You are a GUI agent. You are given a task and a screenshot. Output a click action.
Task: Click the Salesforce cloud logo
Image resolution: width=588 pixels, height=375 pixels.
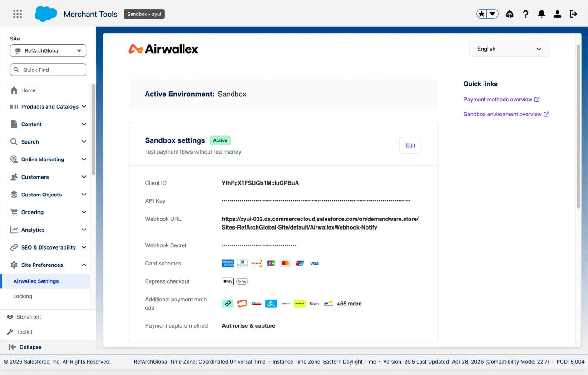click(x=46, y=14)
